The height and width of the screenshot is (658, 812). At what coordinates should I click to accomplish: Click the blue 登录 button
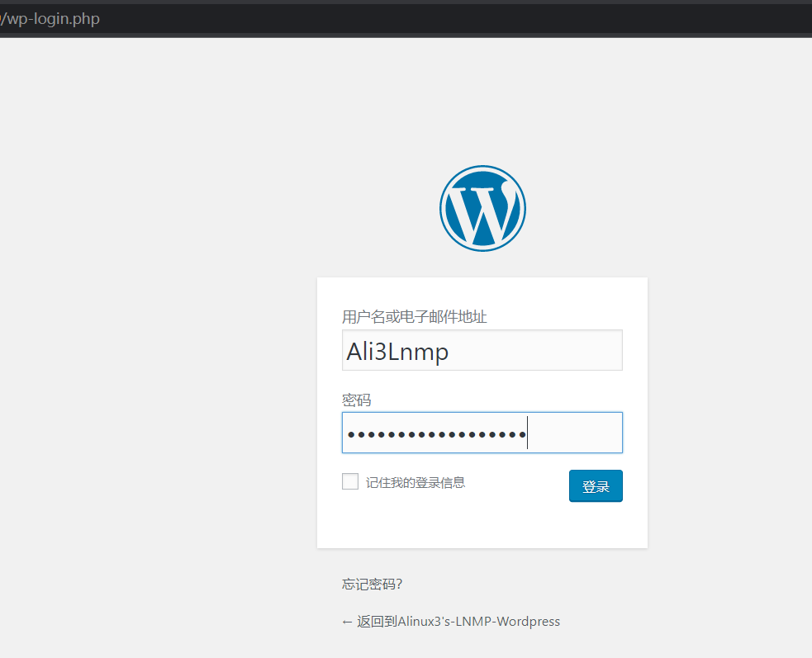point(596,485)
